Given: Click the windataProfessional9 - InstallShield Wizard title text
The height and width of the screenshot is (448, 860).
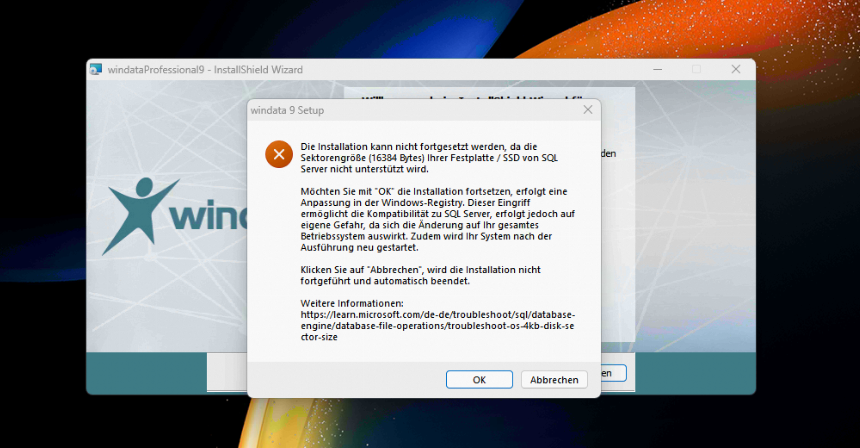Looking at the screenshot, I should (x=205, y=70).
